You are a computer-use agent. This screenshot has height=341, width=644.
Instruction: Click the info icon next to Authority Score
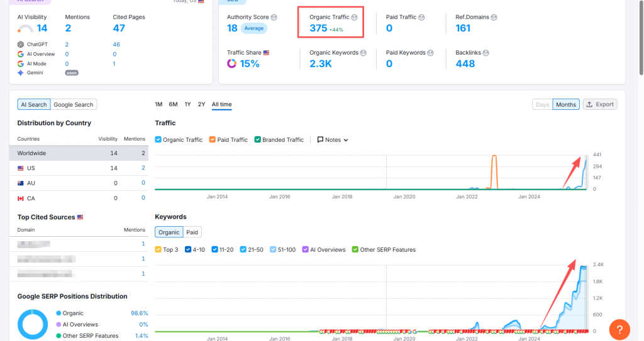[x=274, y=17]
